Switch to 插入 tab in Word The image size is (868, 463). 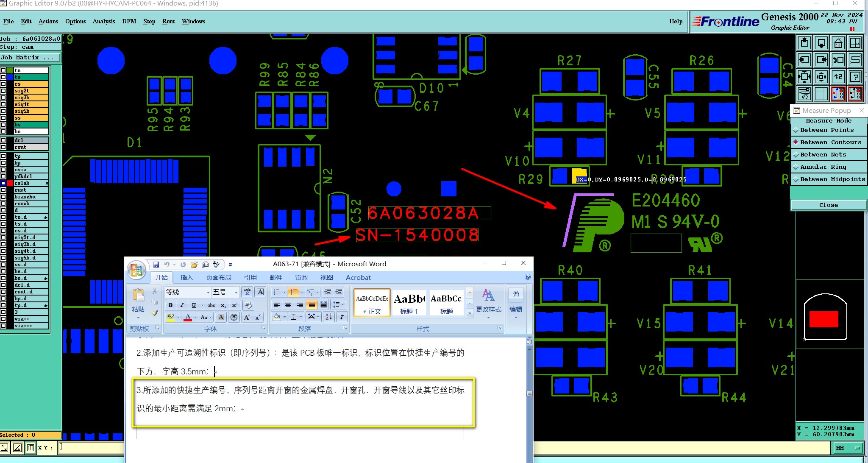pyautogui.click(x=186, y=277)
